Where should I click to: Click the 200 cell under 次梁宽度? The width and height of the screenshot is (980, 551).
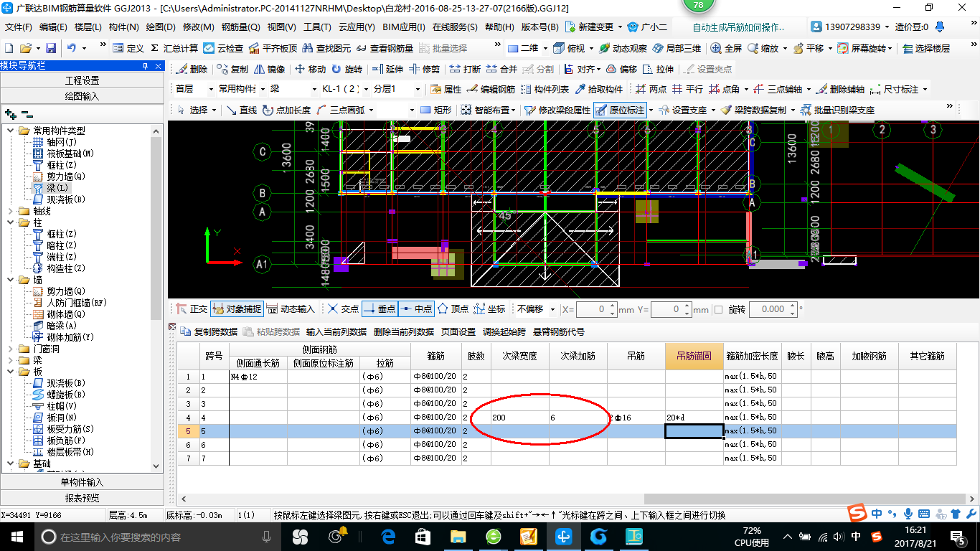pyautogui.click(x=520, y=417)
